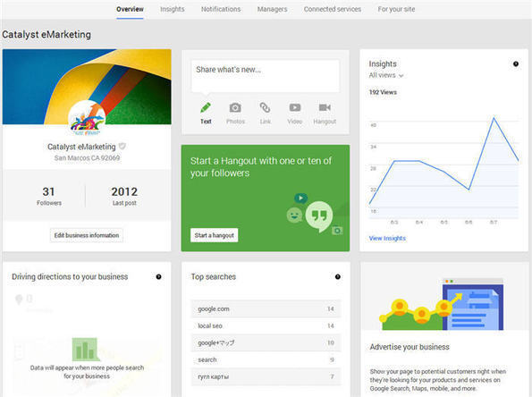Open Insights help question mark
The height and width of the screenshot is (397, 532).
click(x=516, y=63)
